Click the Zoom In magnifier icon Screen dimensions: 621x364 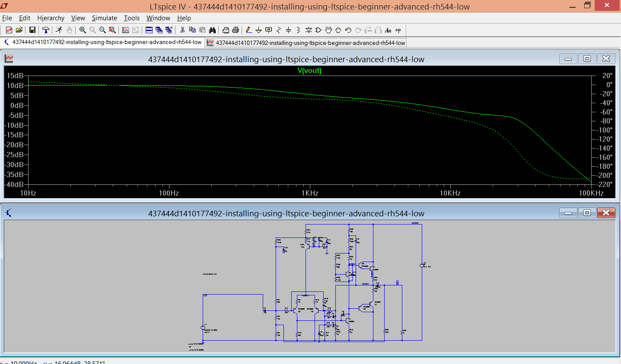pyautogui.click(x=83, y=30)
